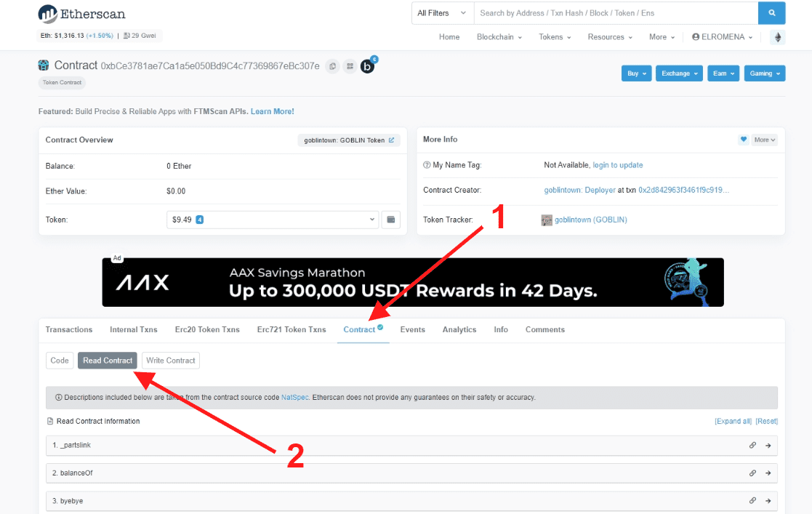This screenshot has height=514, width=812.
Task: Click the search address input field
Action: click(616, 13)
